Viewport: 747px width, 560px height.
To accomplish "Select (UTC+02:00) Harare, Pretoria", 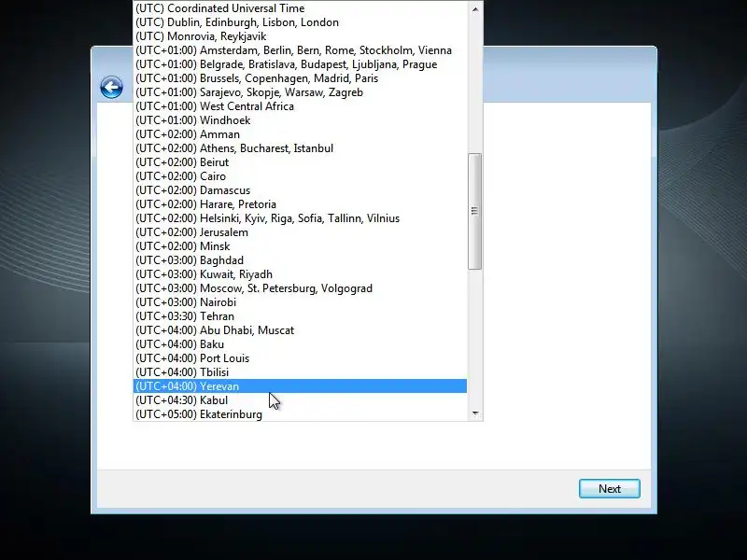I will tap(300, 204).
